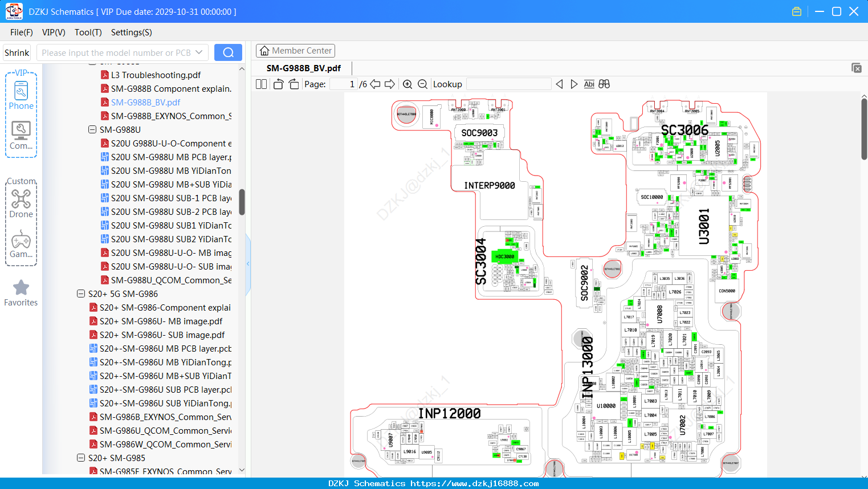Open SM-G988B_EXYNOS_Common file
868x489 pixels.
171,116
